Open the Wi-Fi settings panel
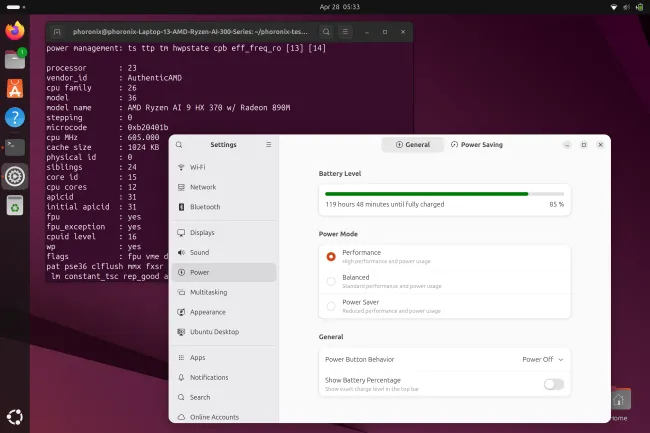650x433 pixels. pos(197,166)
